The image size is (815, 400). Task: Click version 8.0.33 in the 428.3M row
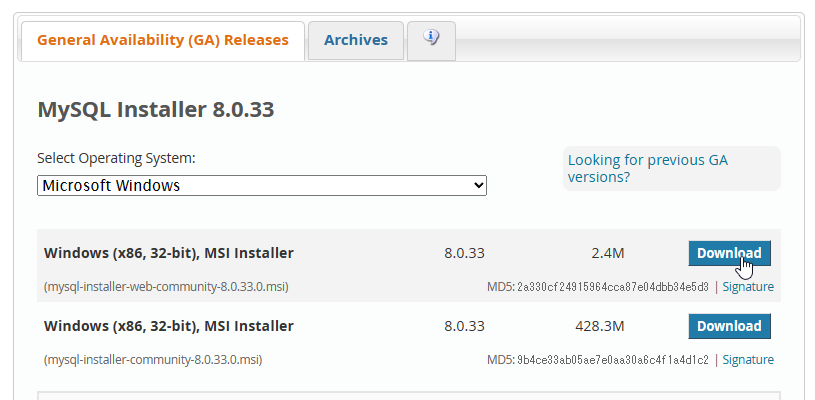pos(464,326)
